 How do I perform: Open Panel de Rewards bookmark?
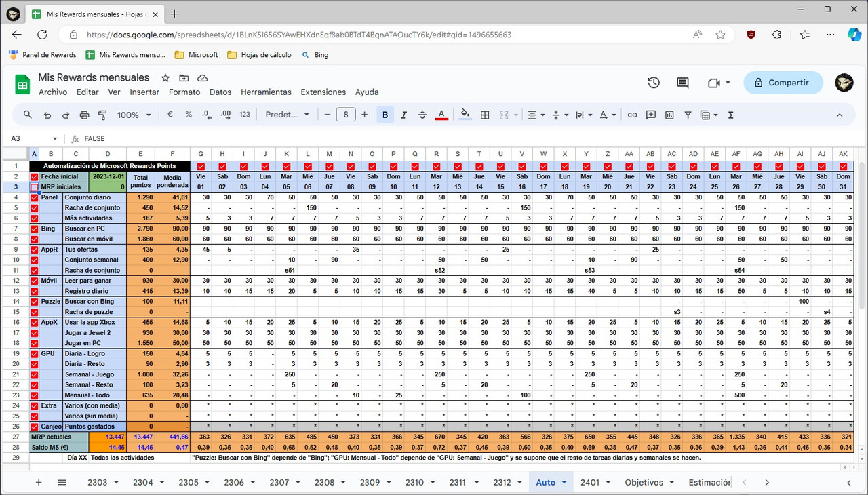click(42, 55)
